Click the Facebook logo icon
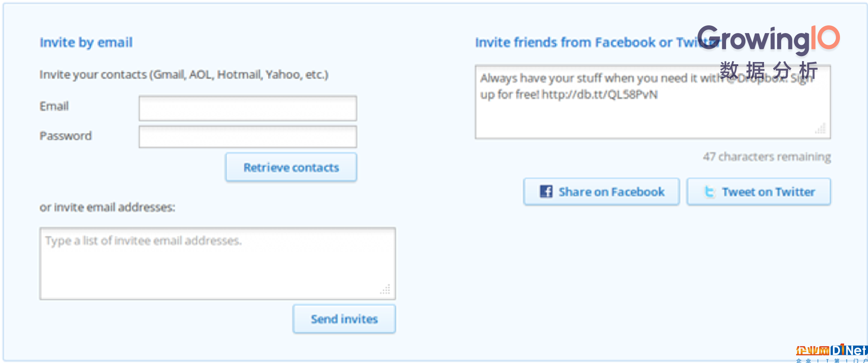The height and width of the screenshot is (363, 868). pyautogui.click(x=546, y=191)
